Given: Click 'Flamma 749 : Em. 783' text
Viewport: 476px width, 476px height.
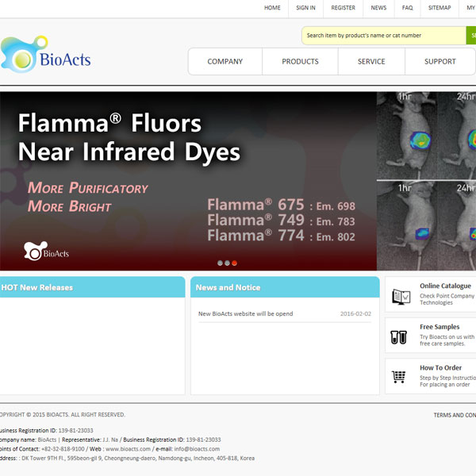Looking at the screenshot, I should click(x=281, y=221).
